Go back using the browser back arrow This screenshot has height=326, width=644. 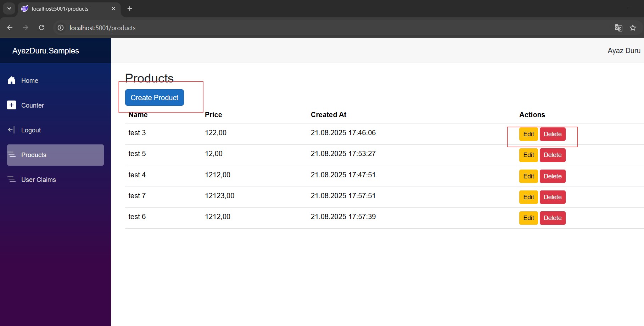(x=10, y=28)
